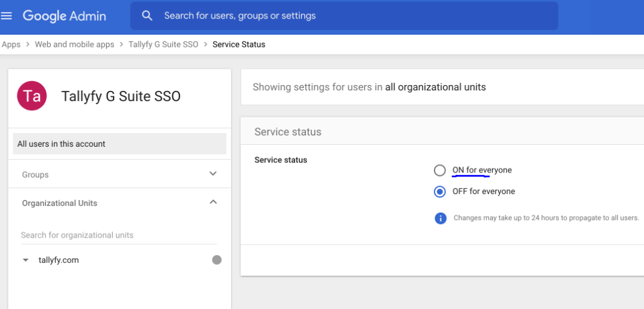Click Tallyfy G Suite SSO app title
Screen dimensions: 644x309
coord(121,96)
